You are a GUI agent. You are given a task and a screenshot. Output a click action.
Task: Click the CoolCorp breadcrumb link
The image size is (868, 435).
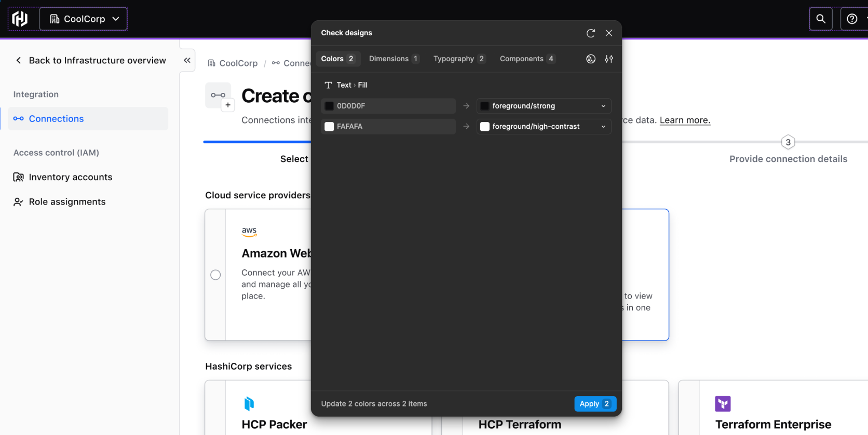tap(233, 63)
